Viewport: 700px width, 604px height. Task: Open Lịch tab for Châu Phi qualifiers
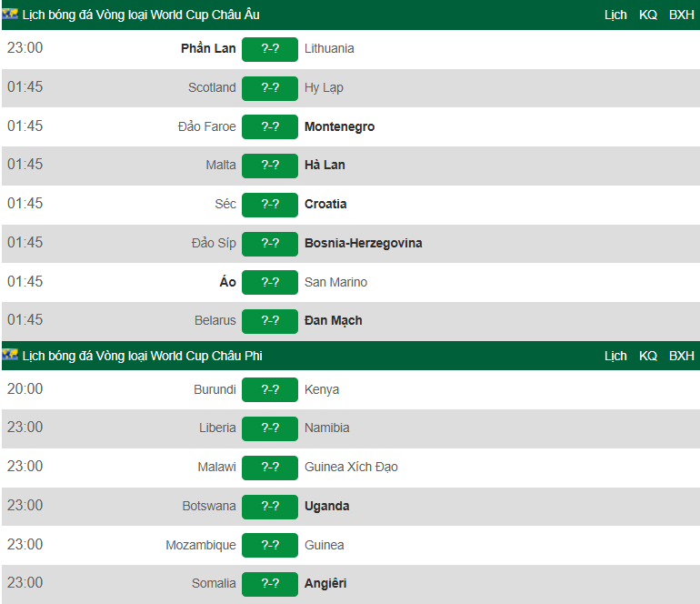click(615, 356)
